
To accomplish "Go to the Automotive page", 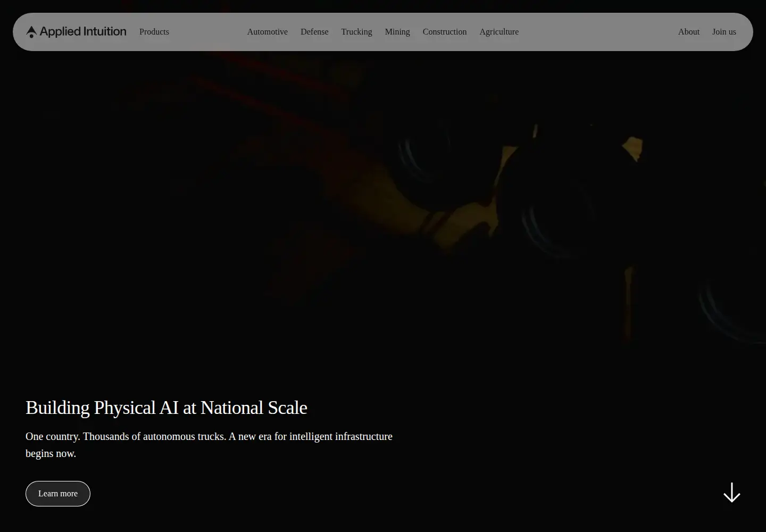I will (x=268, y=32).
